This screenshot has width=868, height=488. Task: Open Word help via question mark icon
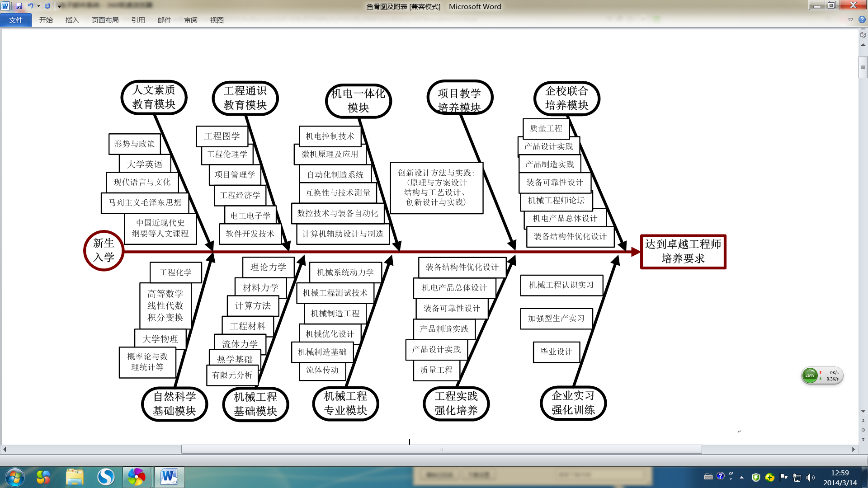(862, 20)
